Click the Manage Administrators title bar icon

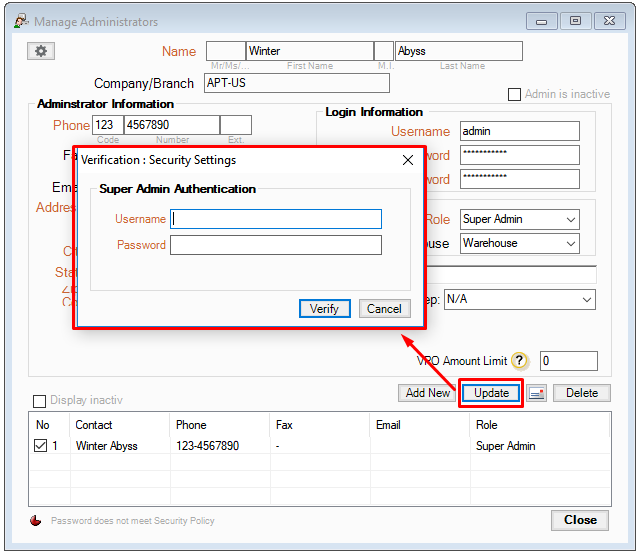19,21
